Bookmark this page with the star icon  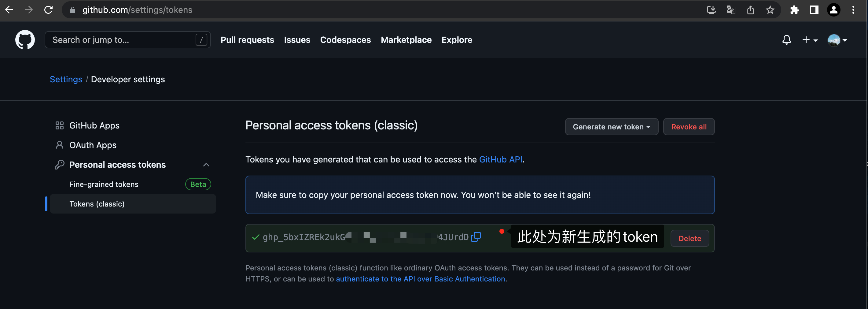[770, 10]
